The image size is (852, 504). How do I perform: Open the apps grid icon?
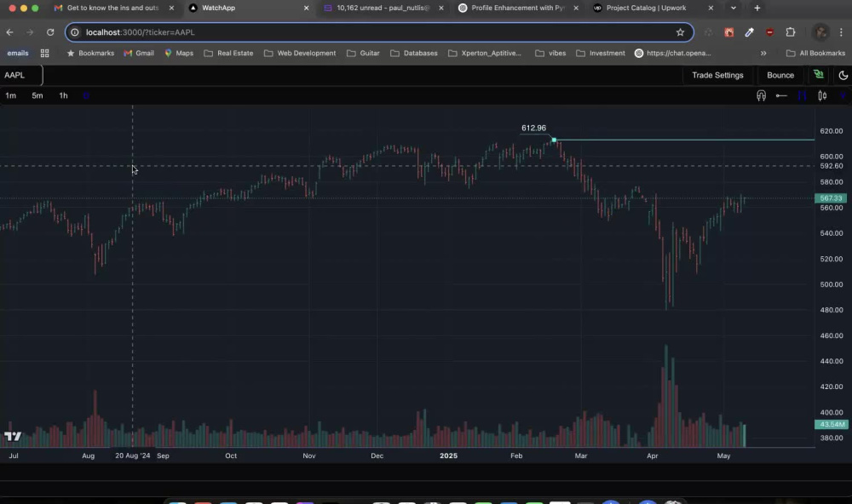pyautogui.click(x=44, y=54)
